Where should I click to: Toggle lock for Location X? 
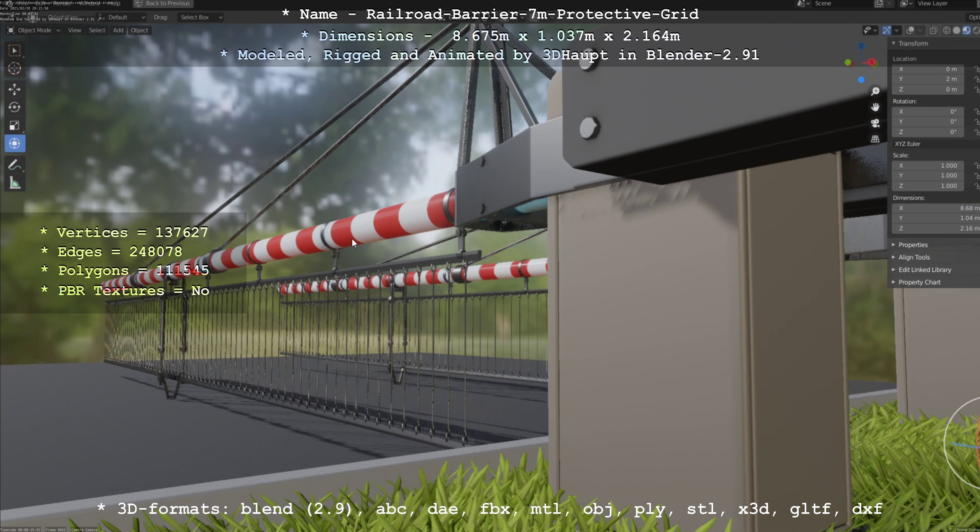click(977, 69)
